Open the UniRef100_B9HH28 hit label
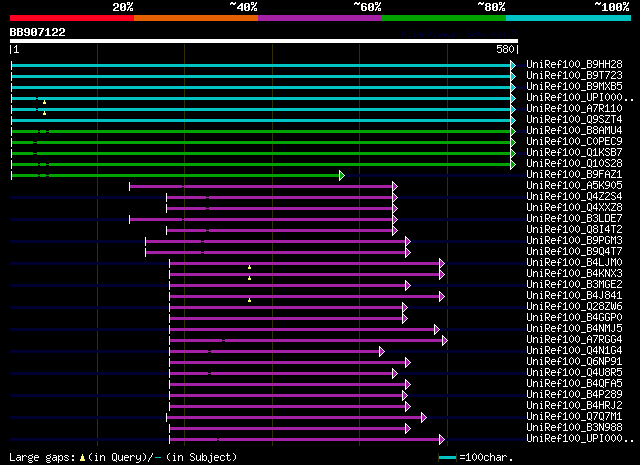Viewport: 640px width, 465px height. [574, 65]
